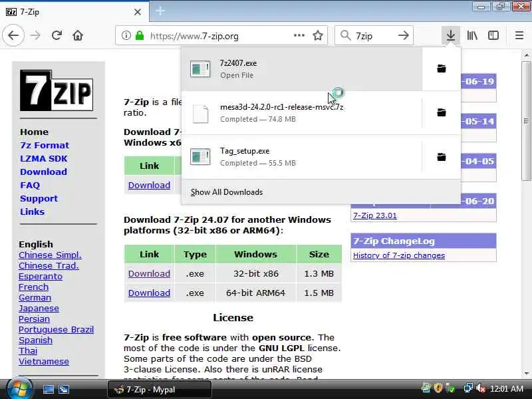Submit the 7zip search with arrow button
The image size is (532, 399).
[404, 35]
